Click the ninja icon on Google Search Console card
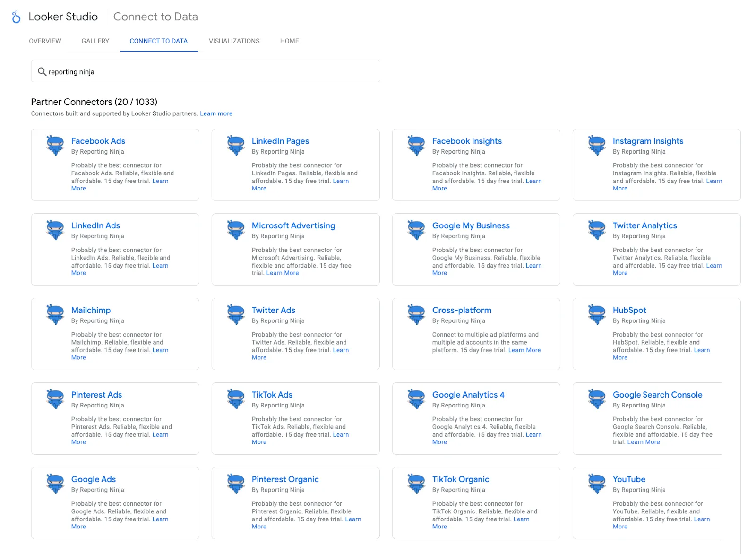This screenshot has height=554, width=756. (597, 399)
